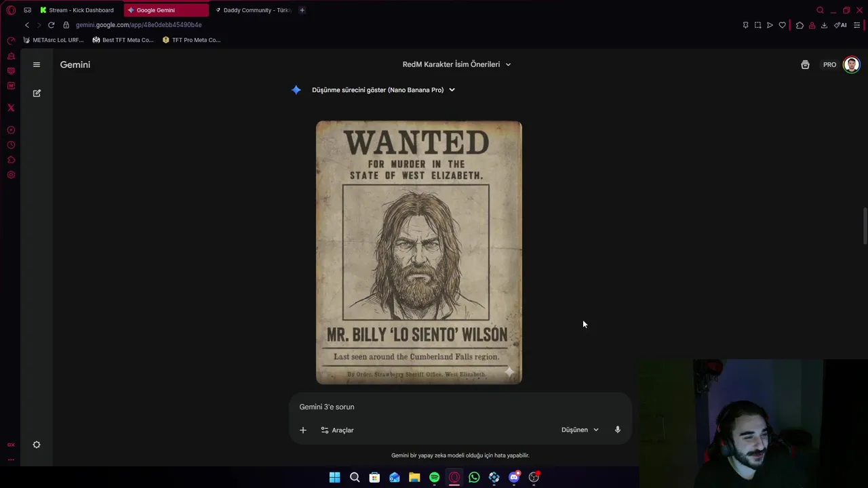The width and height of the screenshot is (868, 488).
Task: Open the Opera GX main menu logo
Action: coord(11,10)
